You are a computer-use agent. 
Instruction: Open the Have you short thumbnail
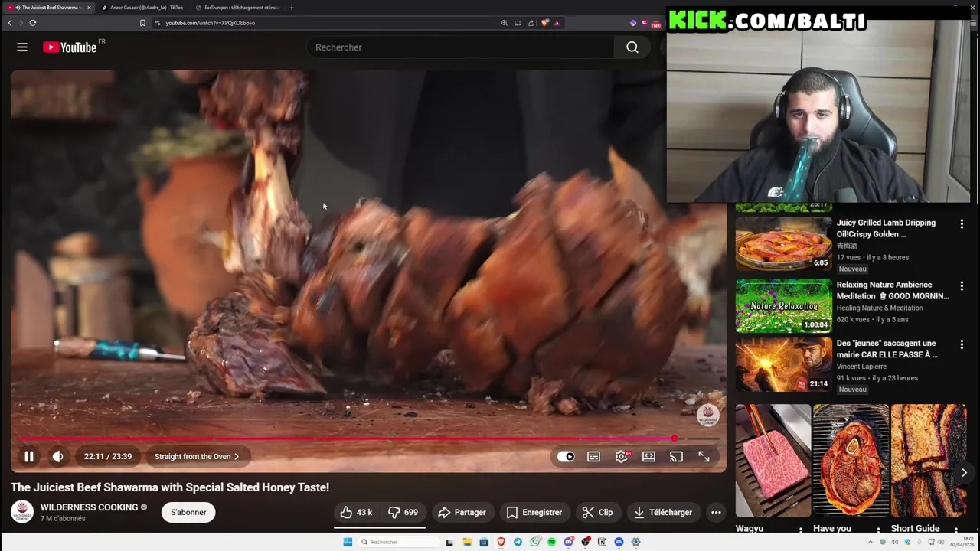point(851,460)
